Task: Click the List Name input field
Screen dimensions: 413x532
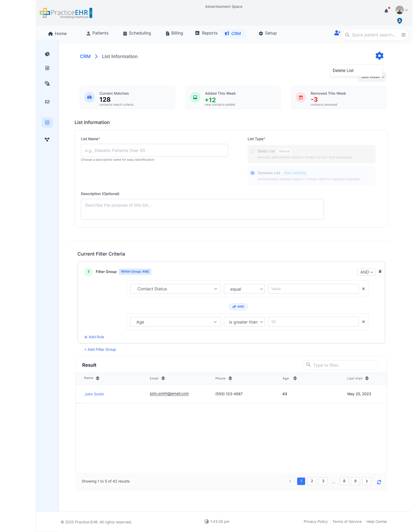Action: (154, 150)
